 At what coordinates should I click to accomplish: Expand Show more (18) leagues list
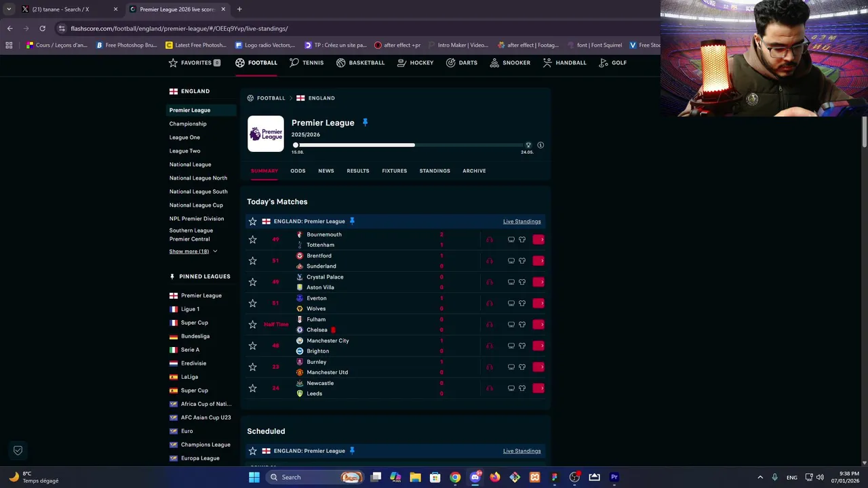tap(193, 251)
